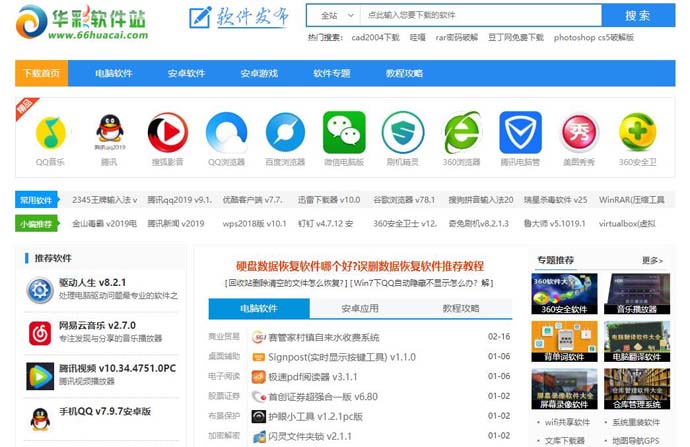
Task: Click the 商业贸易 category label
Action: coord(224,337)
